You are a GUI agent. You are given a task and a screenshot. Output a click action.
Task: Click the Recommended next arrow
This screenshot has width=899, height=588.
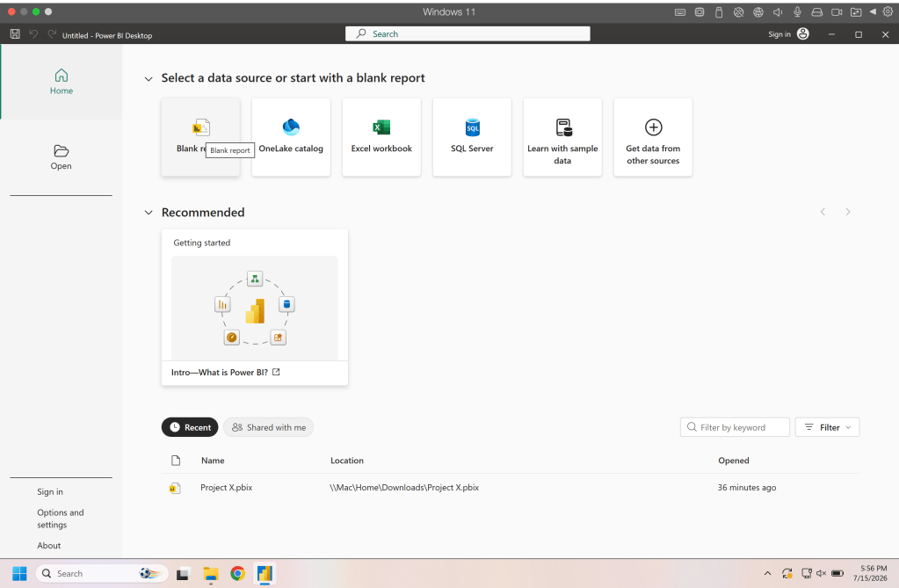point(848,212)
